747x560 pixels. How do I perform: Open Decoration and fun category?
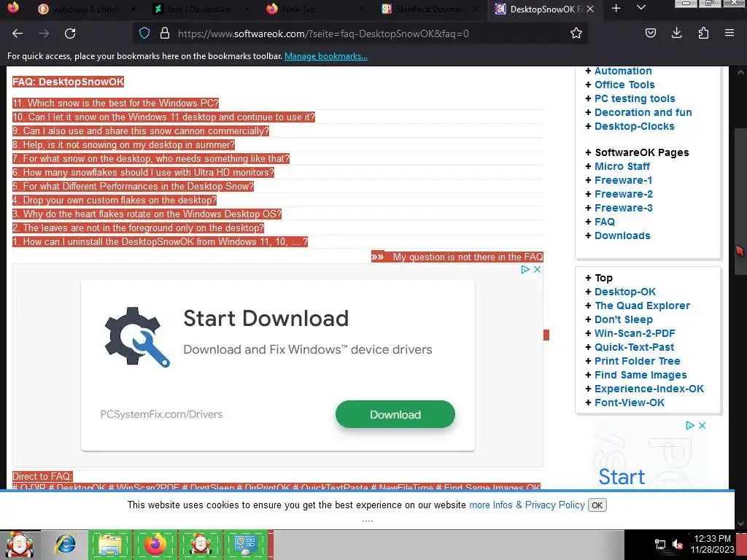643,112
